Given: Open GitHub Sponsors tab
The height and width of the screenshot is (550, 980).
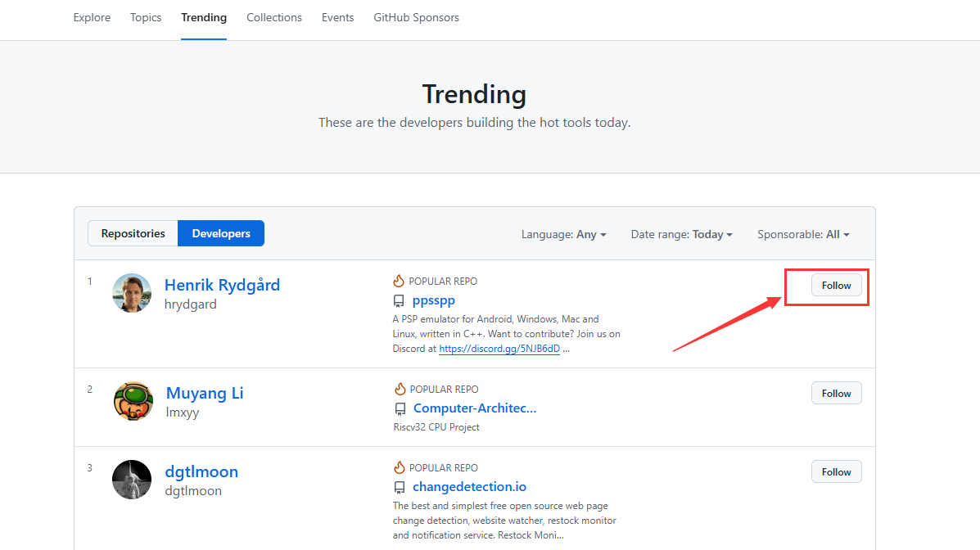Looking at the screenshot, I should 416,17.
